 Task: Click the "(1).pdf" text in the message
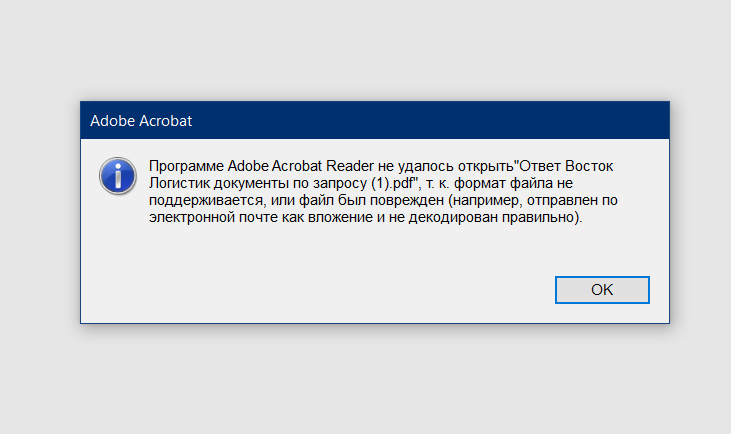click(395, 183)
